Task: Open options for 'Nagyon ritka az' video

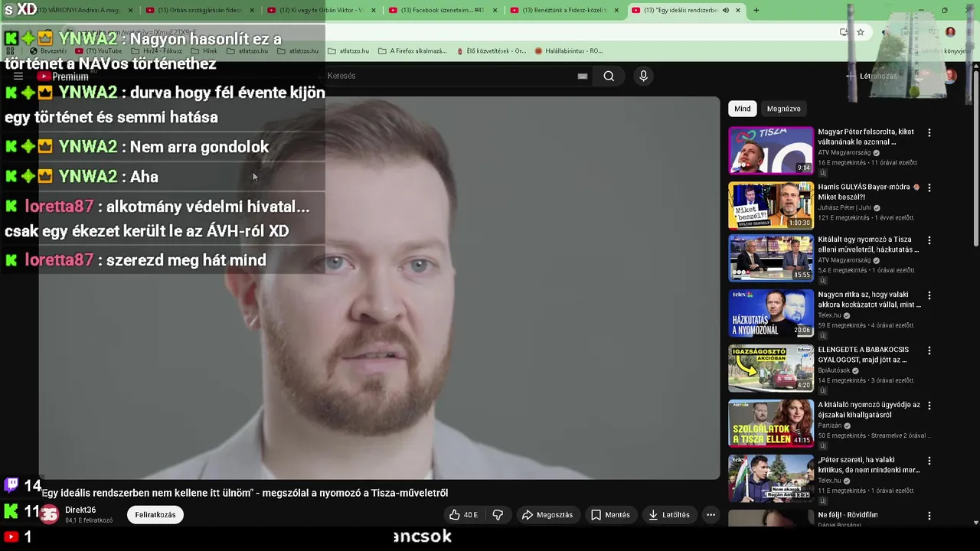Action: (929, 295)
